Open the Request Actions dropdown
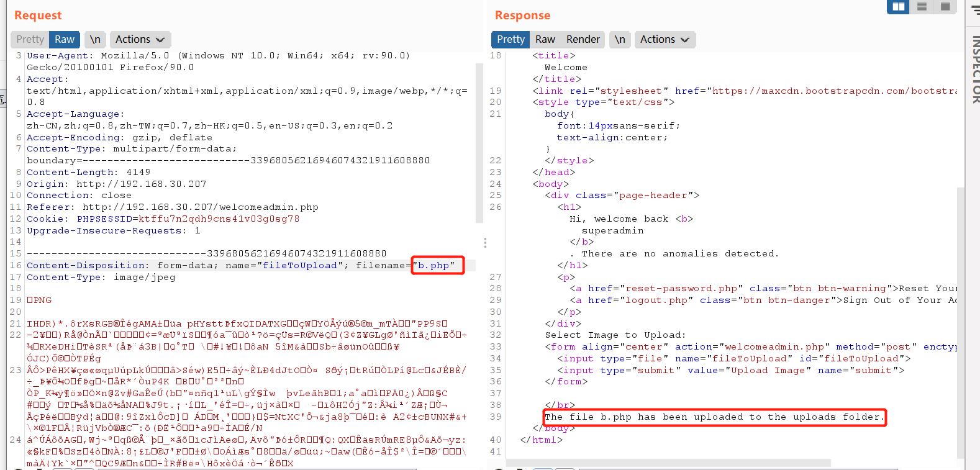980x470 pixels. click(140, 39)
